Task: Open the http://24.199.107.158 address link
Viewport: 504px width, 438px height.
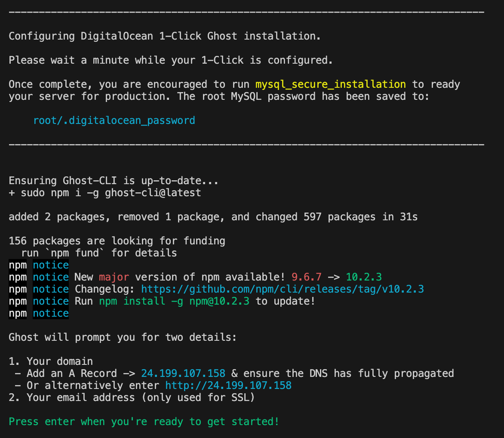Action: click(x=228, y=386)
